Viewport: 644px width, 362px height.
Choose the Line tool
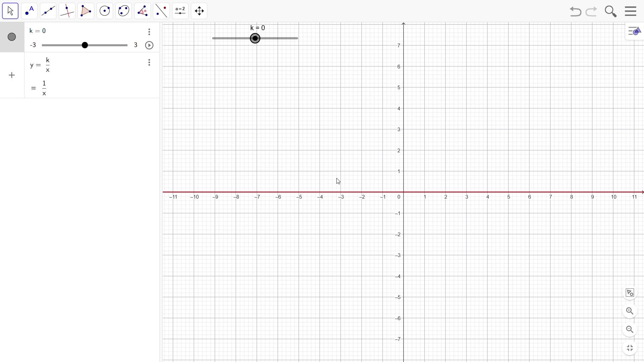(48, 11)
